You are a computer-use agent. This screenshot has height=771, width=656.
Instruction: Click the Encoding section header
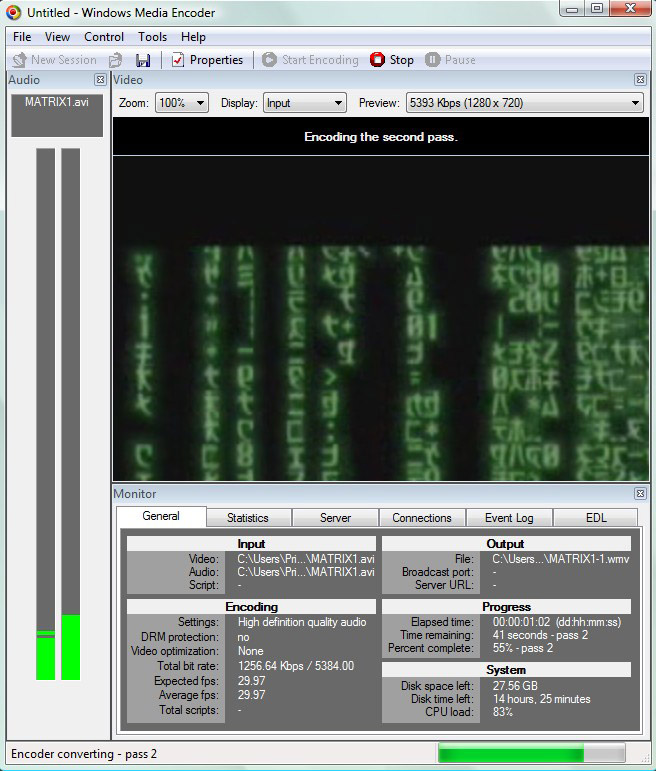pyautogui.click(x=251, y=606)
